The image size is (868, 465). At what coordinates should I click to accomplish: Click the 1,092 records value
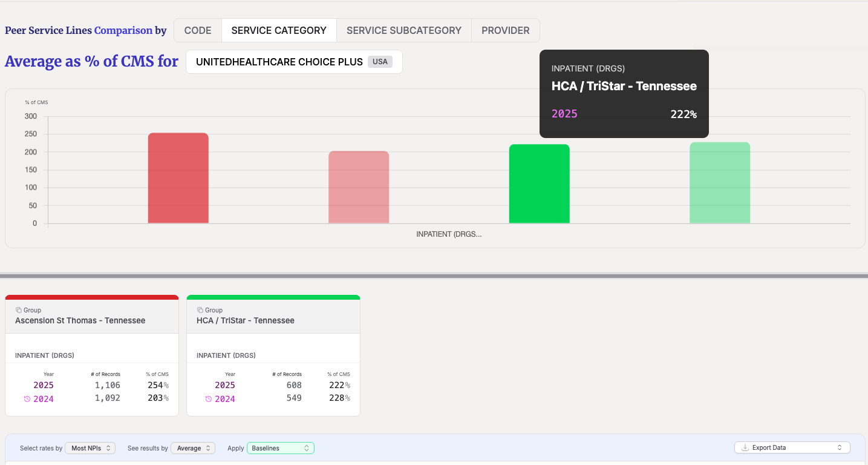coord(108,398)
